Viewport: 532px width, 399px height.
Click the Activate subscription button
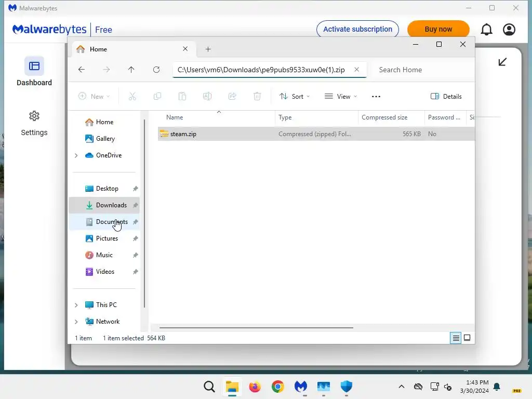(x=357, y=29)
